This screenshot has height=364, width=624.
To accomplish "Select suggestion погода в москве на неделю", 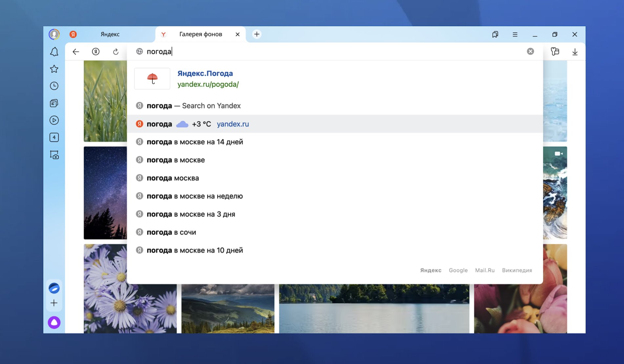I will click(195, 196).
